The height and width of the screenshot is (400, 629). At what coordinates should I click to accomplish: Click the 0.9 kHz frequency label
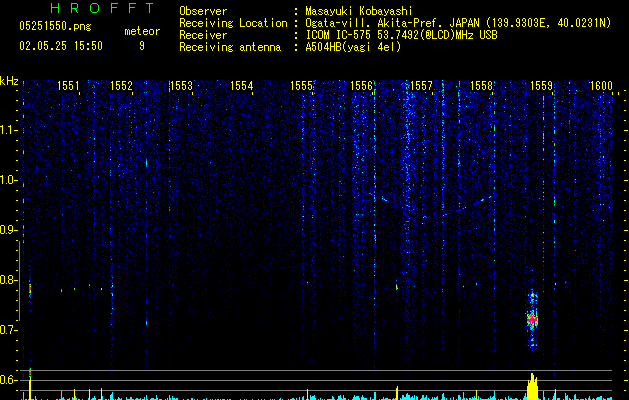(x=8, y=230)
